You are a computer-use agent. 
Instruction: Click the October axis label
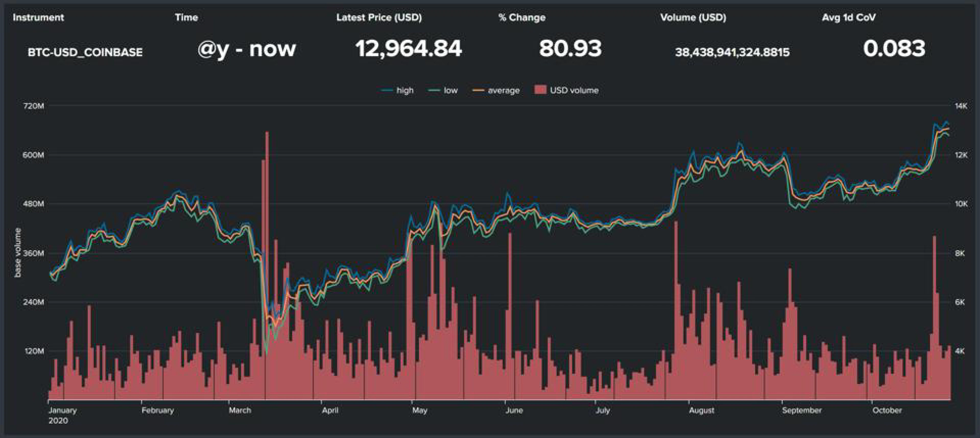[887, 410]
